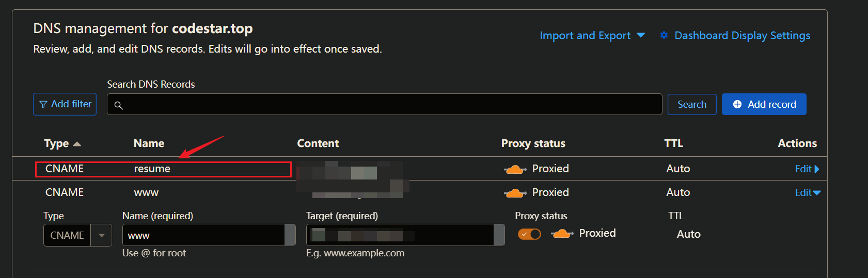The width and height of the screenshot is (868, 278).
Task: Click the orange cloud beside the Proxied toggle
Action: pos(562,234)
